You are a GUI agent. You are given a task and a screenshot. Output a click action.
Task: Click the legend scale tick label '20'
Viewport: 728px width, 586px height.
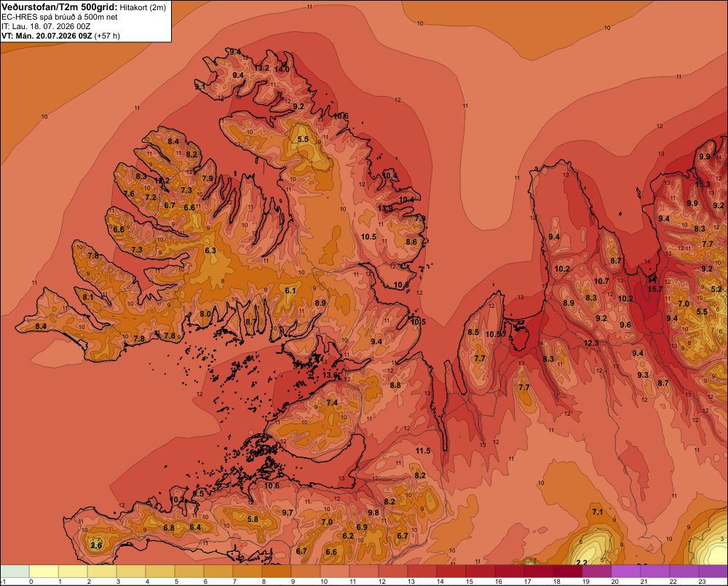coord(614,582)
